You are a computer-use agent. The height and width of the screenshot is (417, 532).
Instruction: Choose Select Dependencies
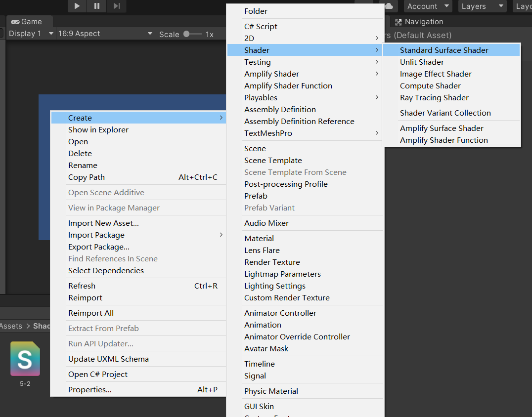point(138,271)
